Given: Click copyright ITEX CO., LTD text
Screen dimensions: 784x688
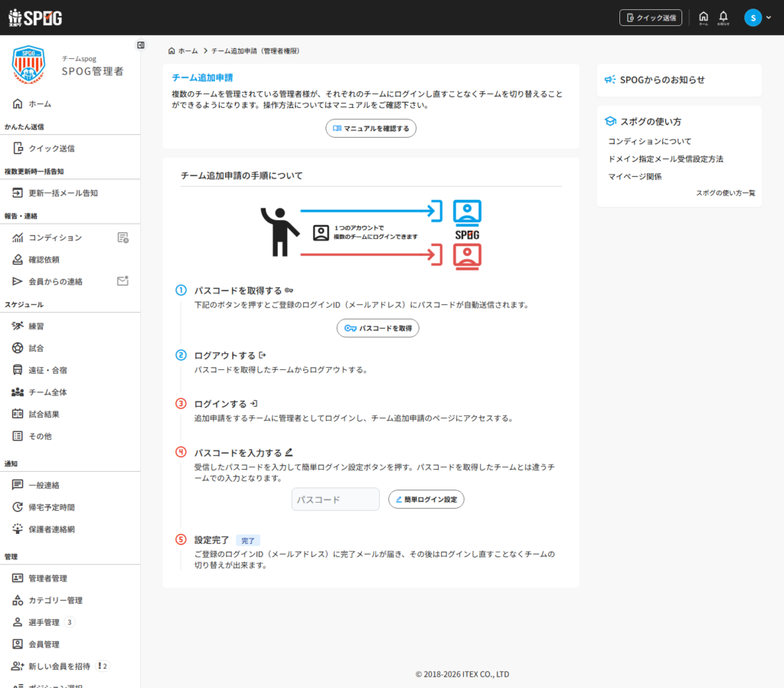Looking at the screenshot, I should [x=462, y=674].
